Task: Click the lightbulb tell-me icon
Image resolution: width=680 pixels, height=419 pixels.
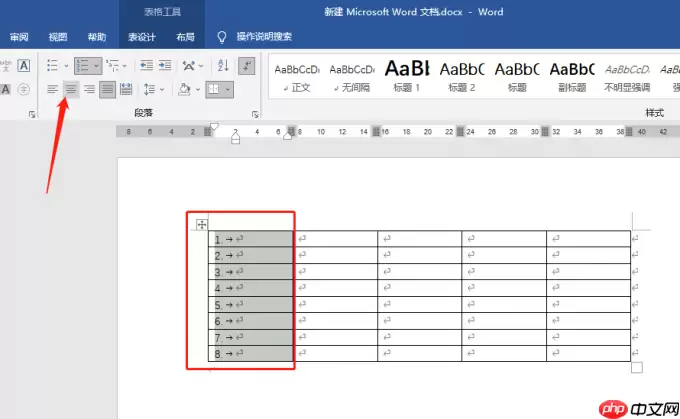Action: pyautogui.click(x=222, y=37)
